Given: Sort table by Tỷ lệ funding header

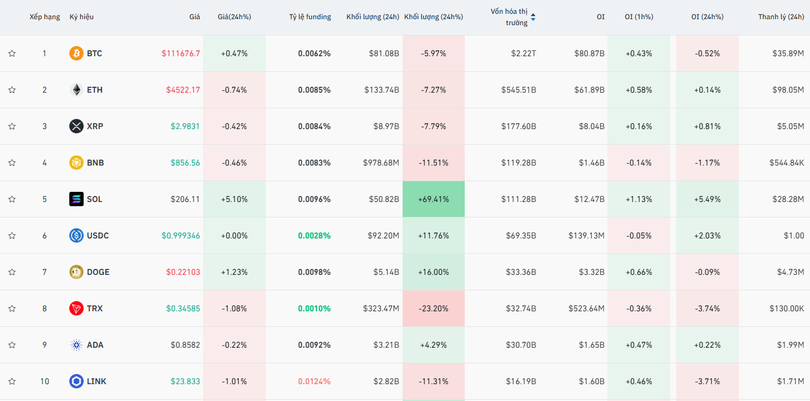Looking at the screenshot, I should tap(310, 17).
